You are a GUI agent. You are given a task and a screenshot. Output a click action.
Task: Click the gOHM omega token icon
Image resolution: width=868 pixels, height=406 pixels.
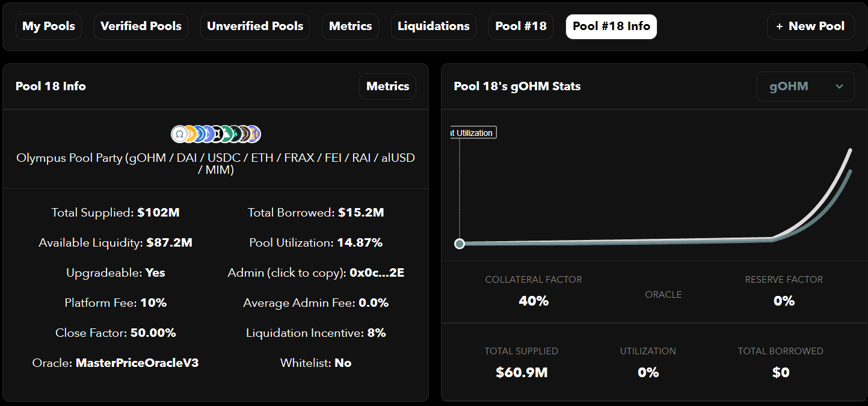tap(179, 134)
